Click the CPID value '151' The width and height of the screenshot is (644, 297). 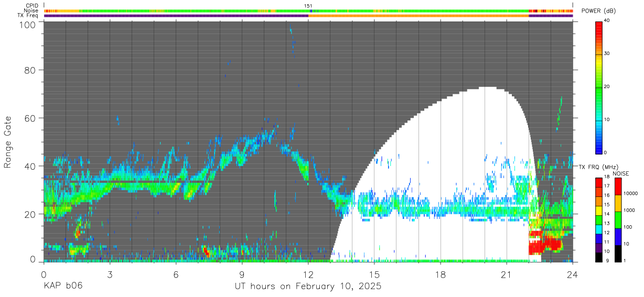pos(308,6)
